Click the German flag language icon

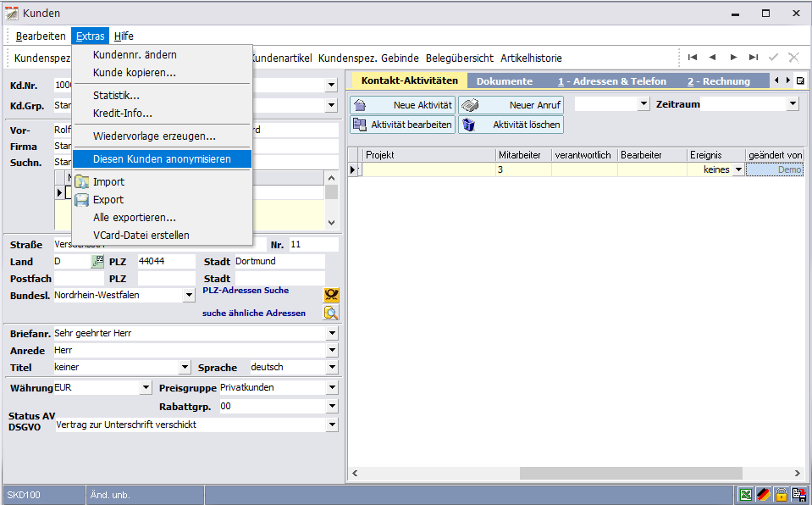[764, 495]
